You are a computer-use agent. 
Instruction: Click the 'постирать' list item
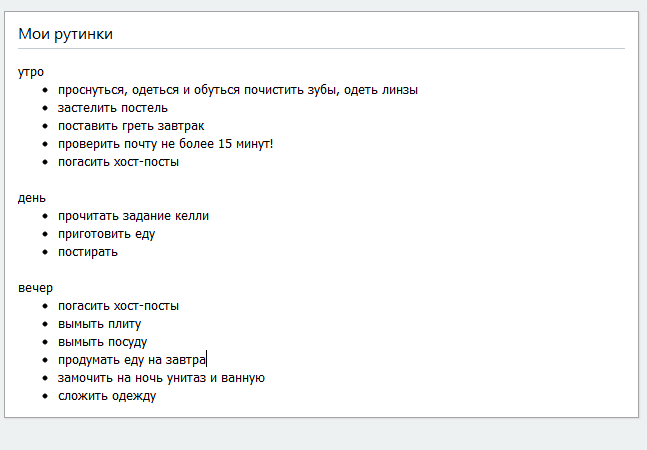(x=88, y=252)
